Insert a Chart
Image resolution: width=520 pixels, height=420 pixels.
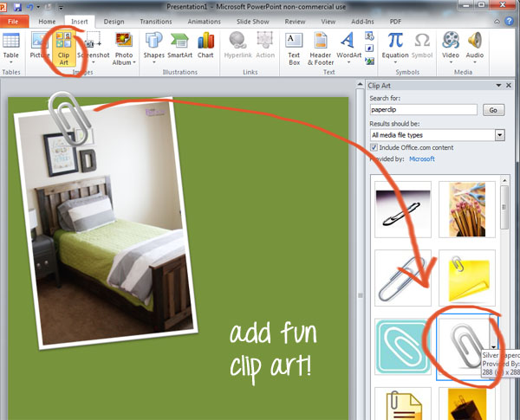tap(205, 46)
